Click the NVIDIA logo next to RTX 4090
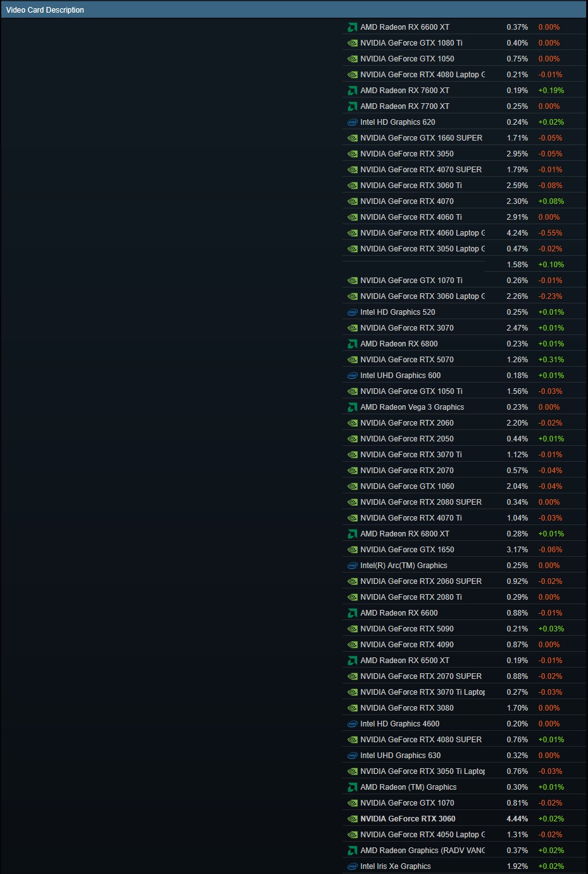Screen dimensions: 588x874 [x=353, y=645]
